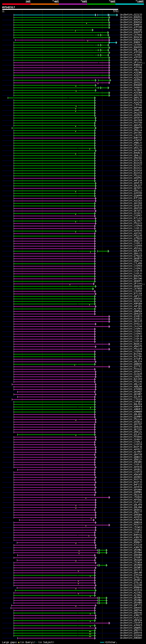Select the UniRef100_C7G0X4 label
This screenshot has height=644, width=146.
tap(131, 399)
